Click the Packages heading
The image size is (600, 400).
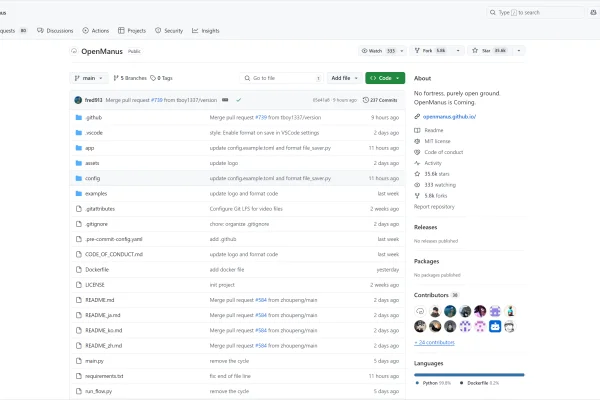tap(426, 261)
